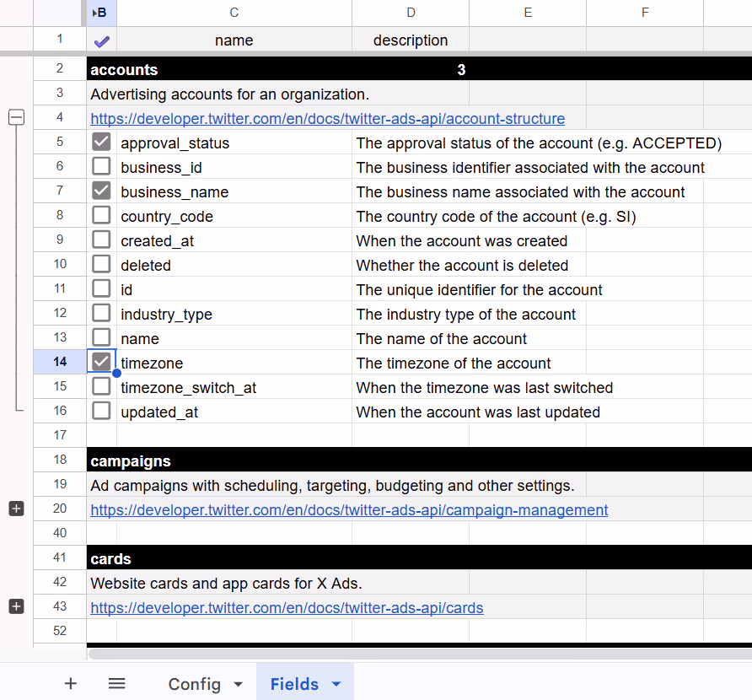Uncheck the approval_status checkbox
752x700 pixels.
point(100,143)
